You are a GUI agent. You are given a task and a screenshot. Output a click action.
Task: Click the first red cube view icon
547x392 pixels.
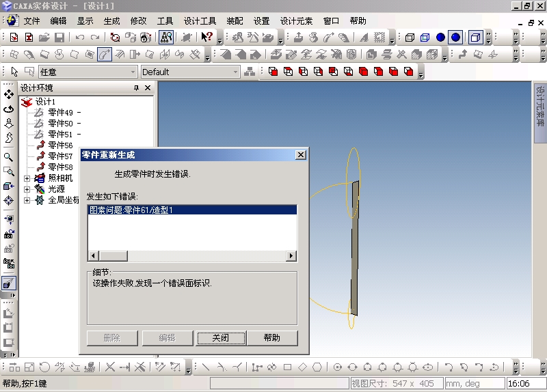click(x=273, y=72)
